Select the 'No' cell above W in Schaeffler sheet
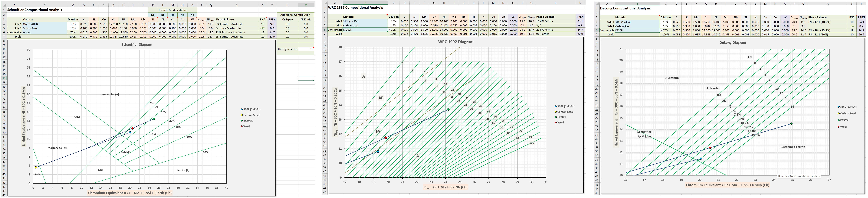This screenshot has height=198, width=868. point(192,15)
